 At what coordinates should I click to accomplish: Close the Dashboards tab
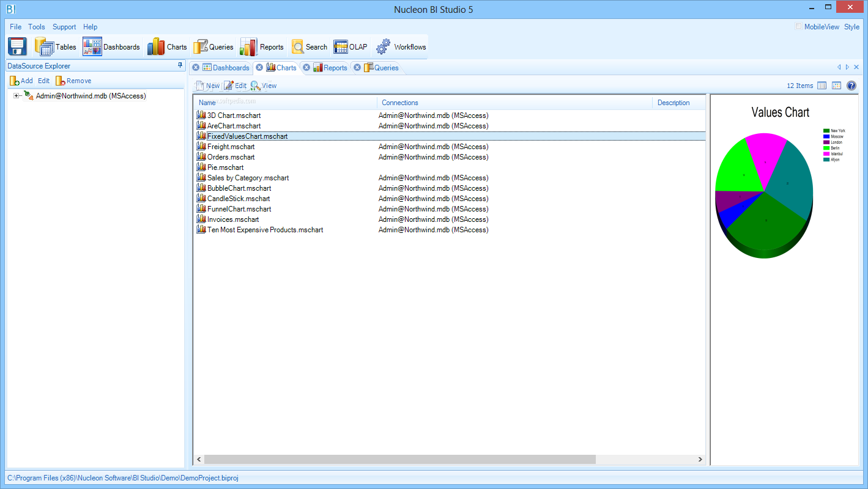coord(196,68)
